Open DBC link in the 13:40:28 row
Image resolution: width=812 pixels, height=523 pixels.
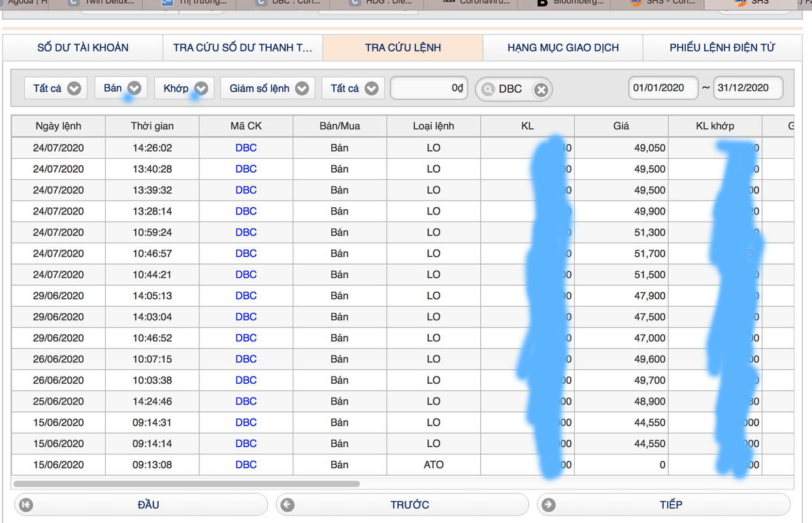[246, 169]
